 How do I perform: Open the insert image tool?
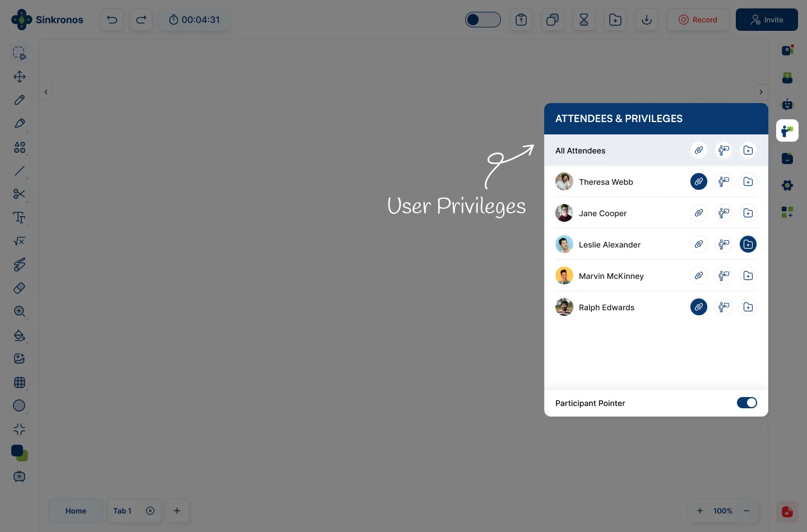[x=20, y=358]
